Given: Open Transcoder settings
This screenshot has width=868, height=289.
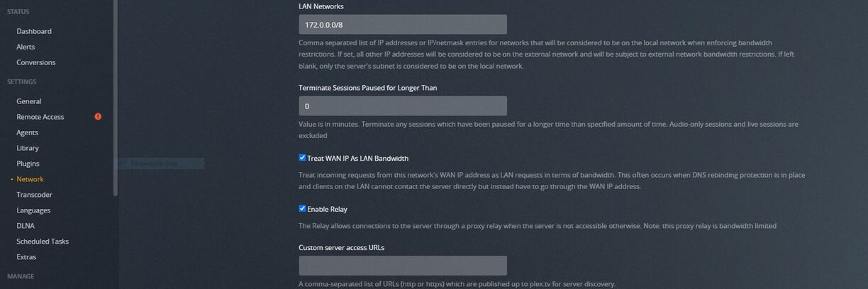Looking at the screenshot, I should pyautogui.click(x=35, y=195).
